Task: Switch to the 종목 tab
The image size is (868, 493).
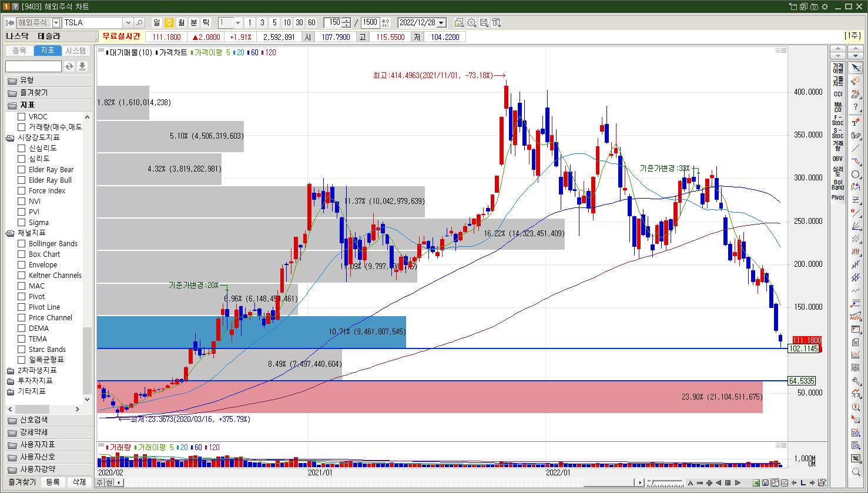Action: [19, 51]
